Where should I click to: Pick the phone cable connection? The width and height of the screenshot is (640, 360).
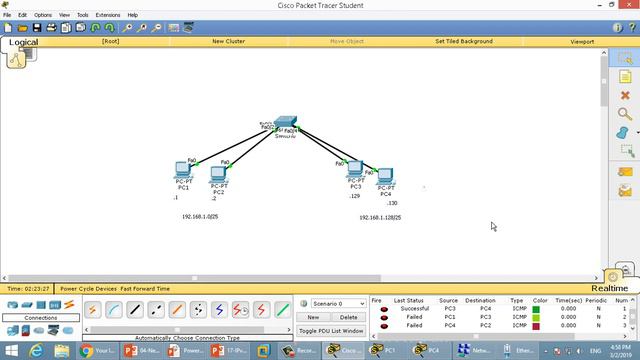(x=198, y=310)
